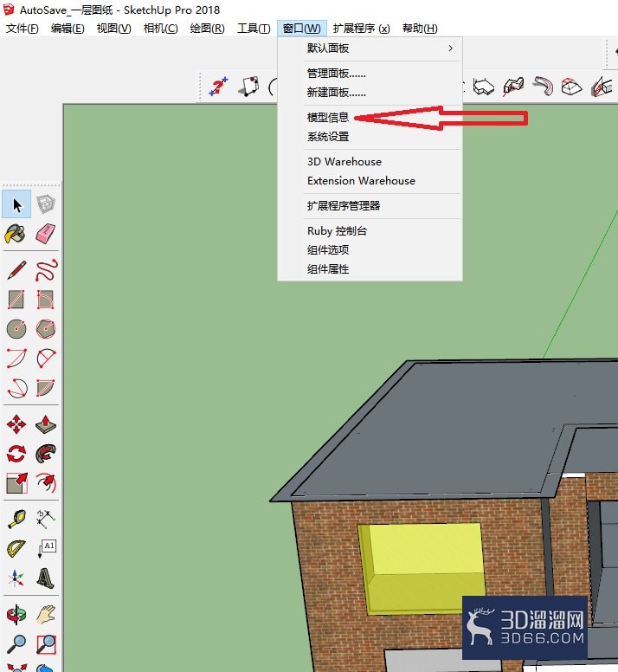This screenshot has width=618, height=672.
Task: Open the 编辑(E) menu
Action: (x=68, y=29)
